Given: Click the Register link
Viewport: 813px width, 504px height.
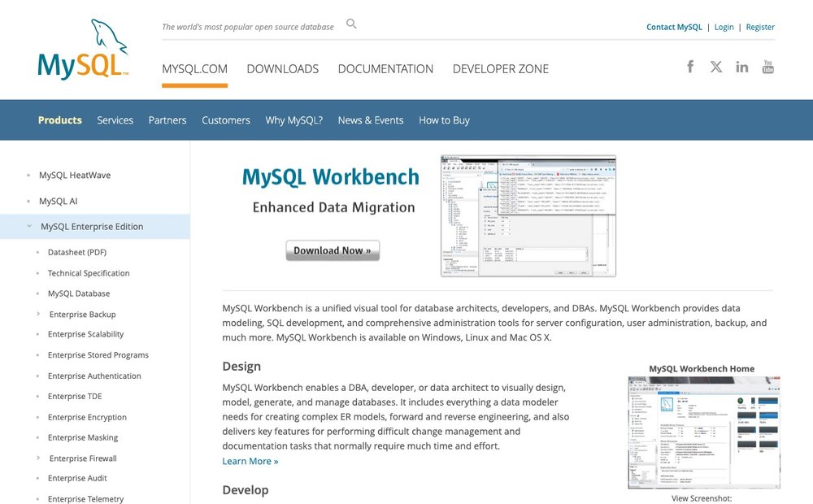Looking at the screenshot, I should pos(760,27).
